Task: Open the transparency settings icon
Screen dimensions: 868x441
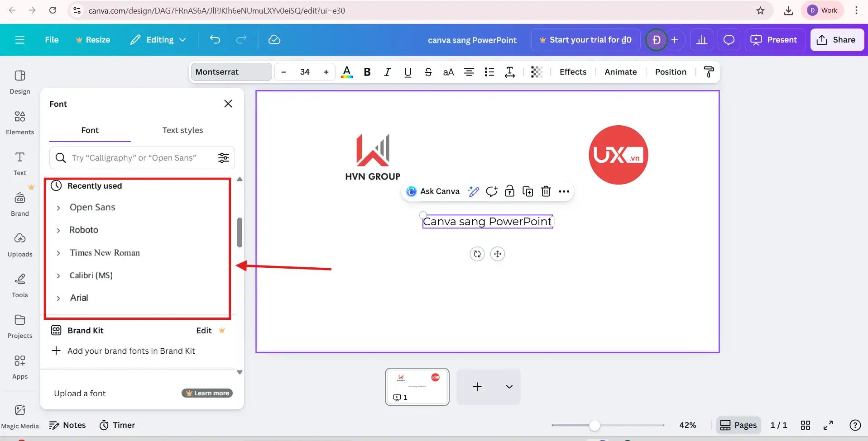Action: click(x=537, y=72)
